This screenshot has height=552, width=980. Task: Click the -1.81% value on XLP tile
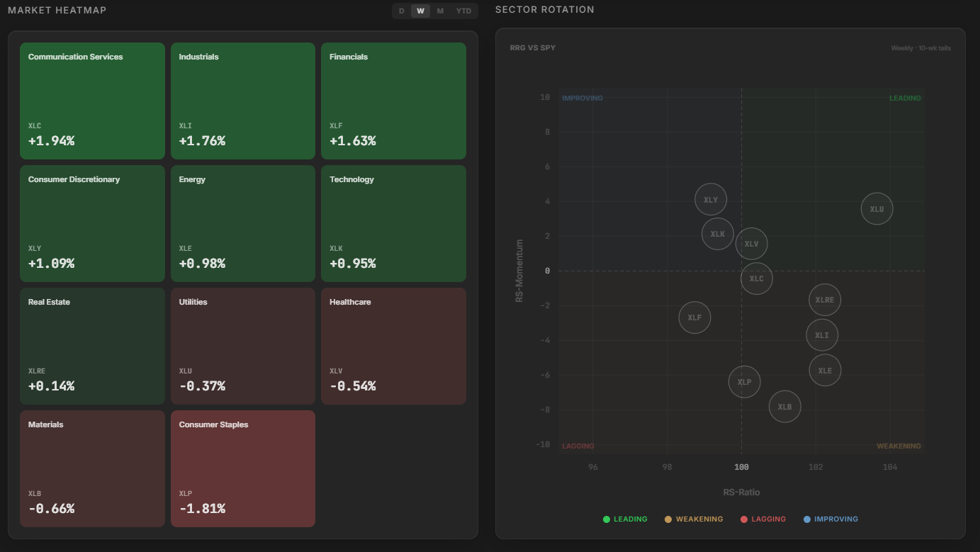click(202, 509)
